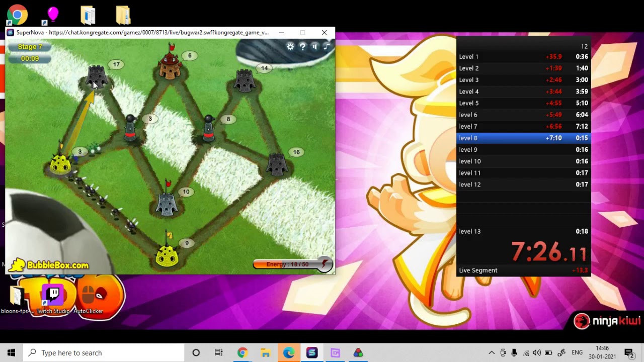Viewport: 644px width, 362px height.
Task: Select the Level 2 split row
Action: coord(523,68)
